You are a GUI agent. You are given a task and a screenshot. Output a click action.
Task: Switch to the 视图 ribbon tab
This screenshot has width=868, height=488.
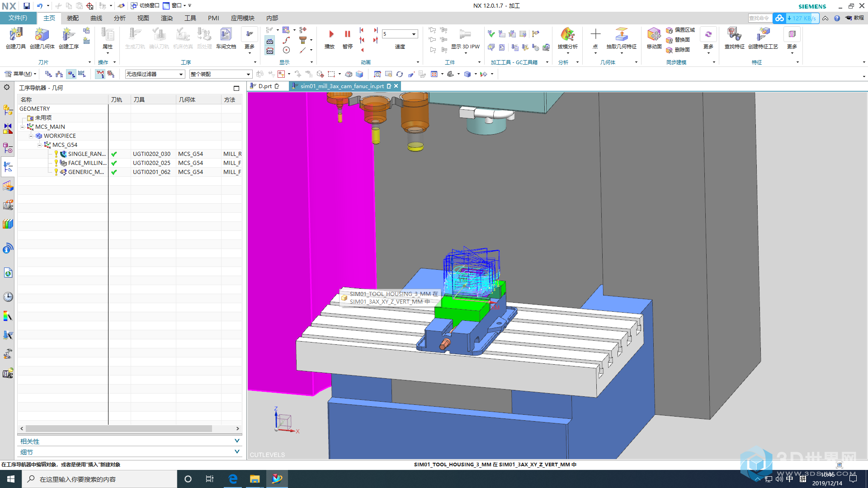(143, 18)
